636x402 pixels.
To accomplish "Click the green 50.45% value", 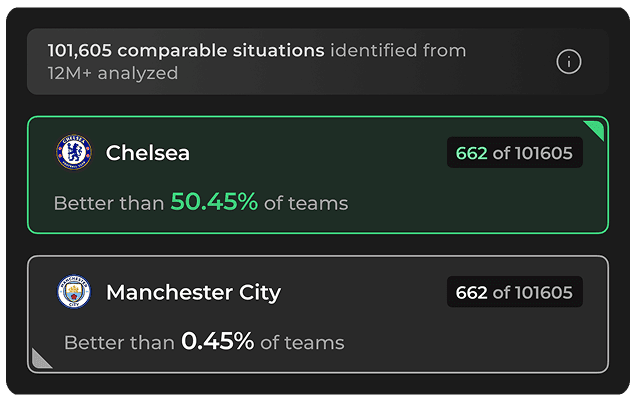I will coord(214,202).
